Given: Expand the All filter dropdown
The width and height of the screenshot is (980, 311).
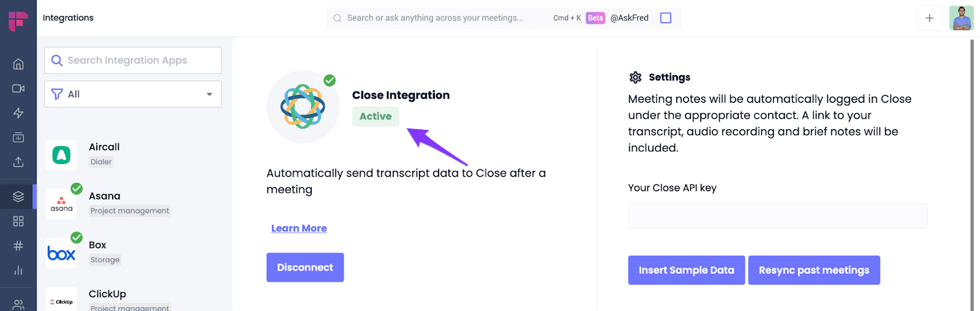Looking at the screenshot, I should 133,94.
